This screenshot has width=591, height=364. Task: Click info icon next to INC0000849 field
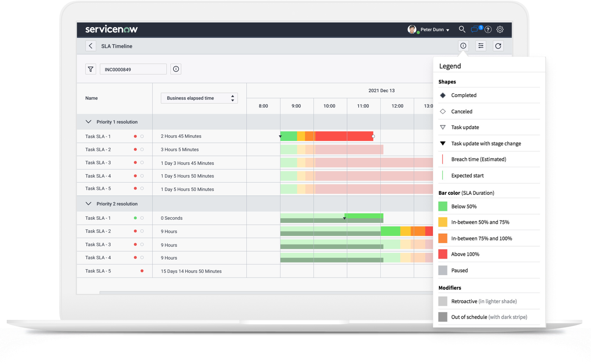click(176, 69)
